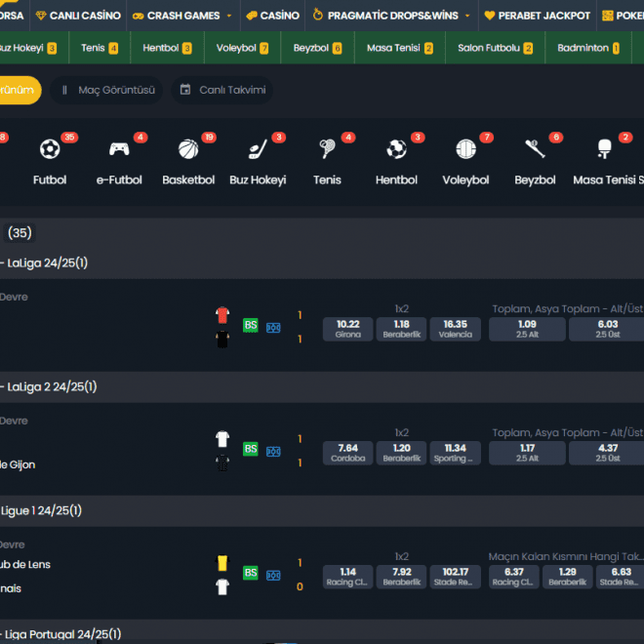Open Perabet Jackpot menu

pyautogui.click(x=538, y=16)
